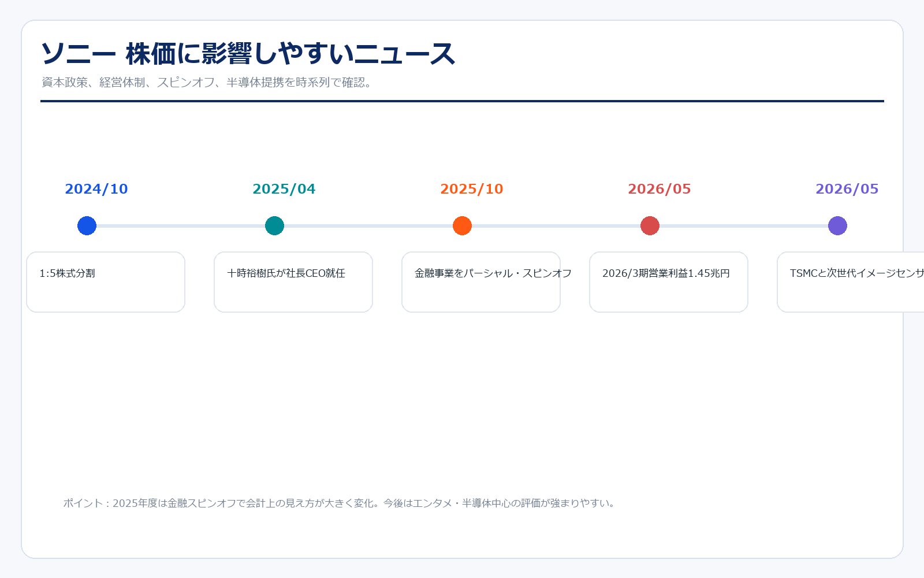Image resolution: width=924 pixels, height=578 pixels.
Task: Click the blue 2024/10 timeline dot
Action: pyautogui.click(x=87, y=225)
